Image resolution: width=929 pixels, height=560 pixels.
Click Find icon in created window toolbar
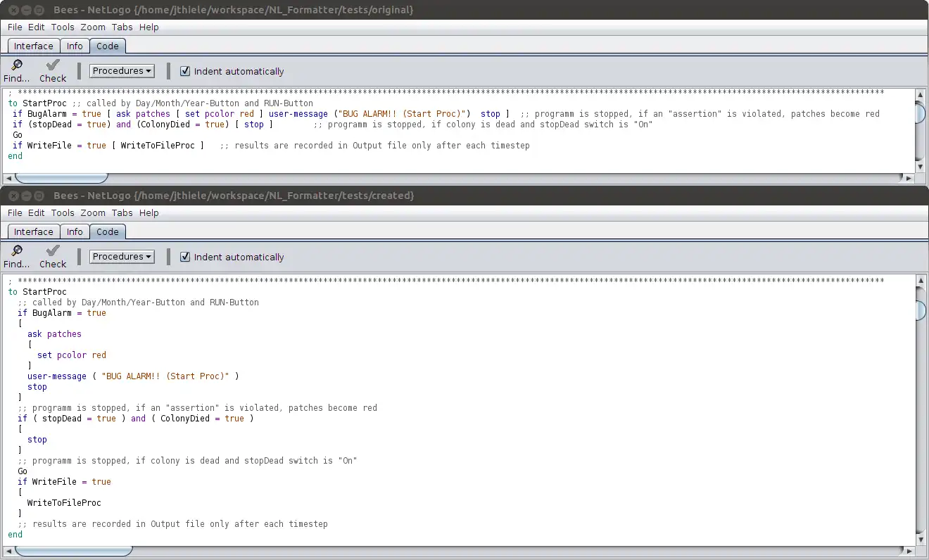click(x=17, y=256)
